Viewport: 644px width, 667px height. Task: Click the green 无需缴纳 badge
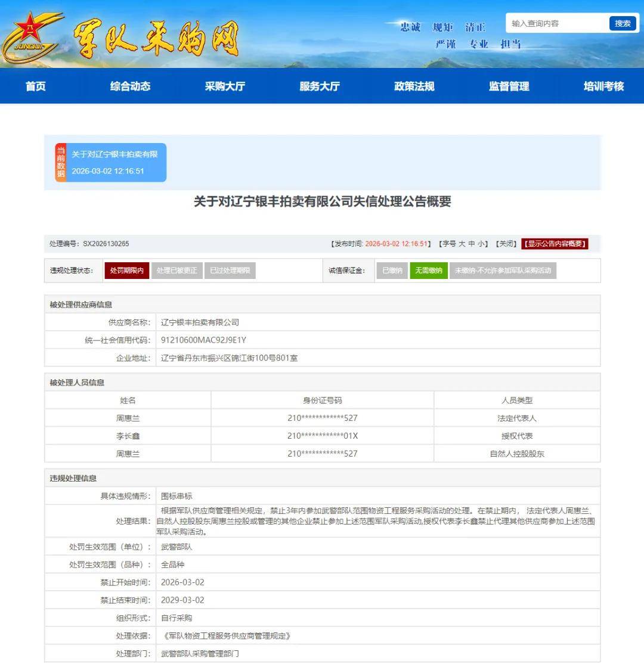[x=428, y=271]
